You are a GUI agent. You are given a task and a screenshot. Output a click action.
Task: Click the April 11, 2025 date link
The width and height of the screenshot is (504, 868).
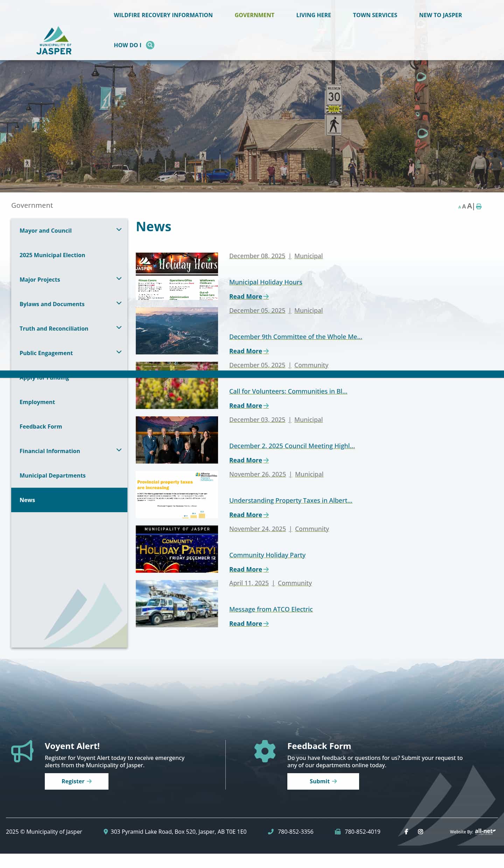point(249,583)
